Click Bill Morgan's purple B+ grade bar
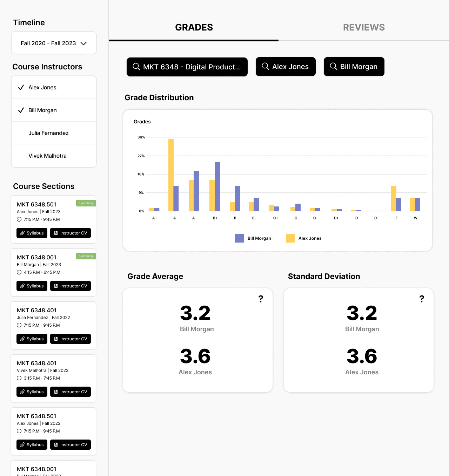Screen dimensions: 449x476 coord(217,186)
